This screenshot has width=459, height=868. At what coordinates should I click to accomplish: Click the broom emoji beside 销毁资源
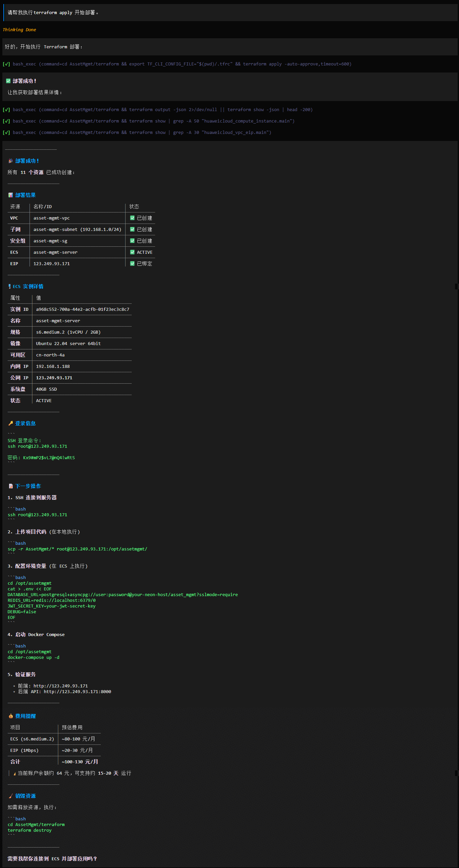(x=10, y=796)
